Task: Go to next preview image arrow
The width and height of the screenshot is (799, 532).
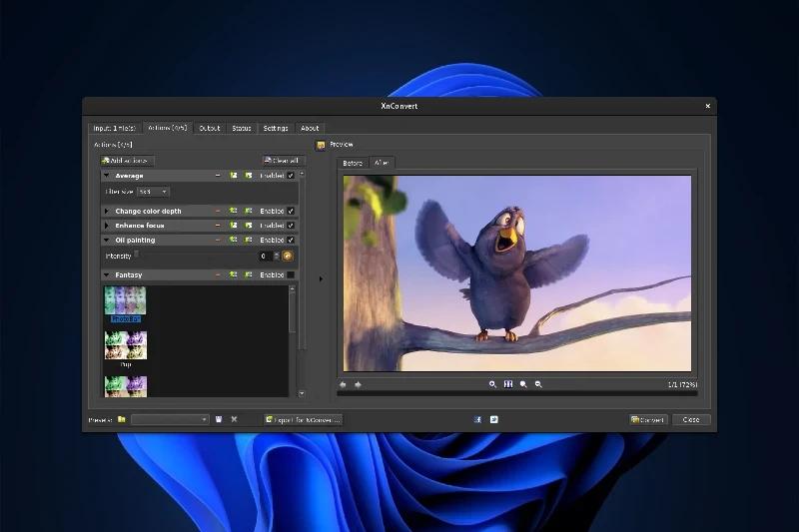Action: [358, 385]
